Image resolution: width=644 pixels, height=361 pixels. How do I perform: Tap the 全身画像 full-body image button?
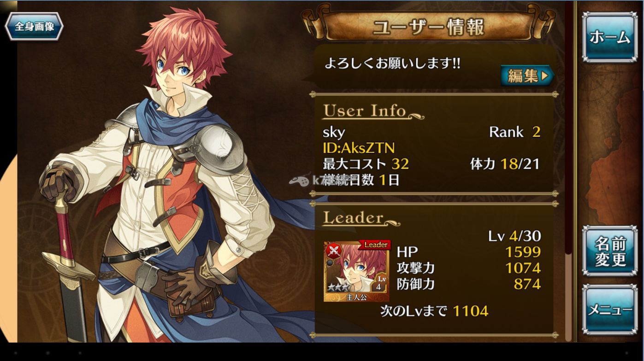(x=34, y=26)
